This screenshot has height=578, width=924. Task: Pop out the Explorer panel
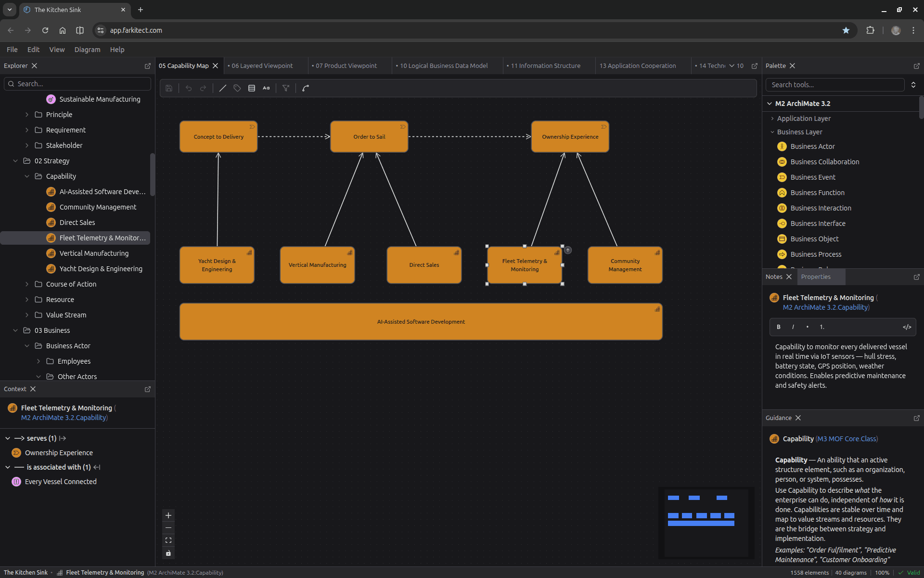coord(148,66)
